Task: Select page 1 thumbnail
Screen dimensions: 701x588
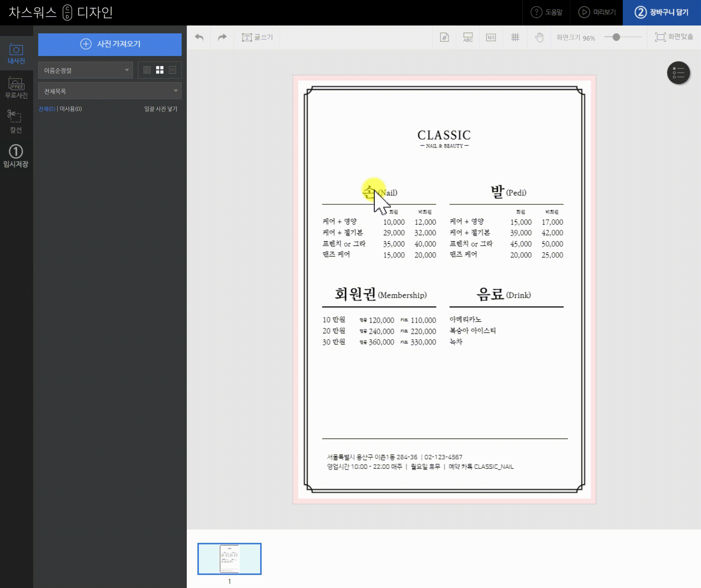Action: 229,559
